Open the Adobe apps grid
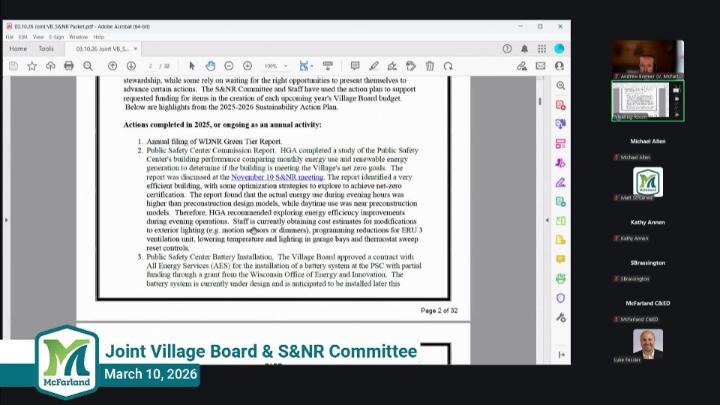 pos(542,49)
